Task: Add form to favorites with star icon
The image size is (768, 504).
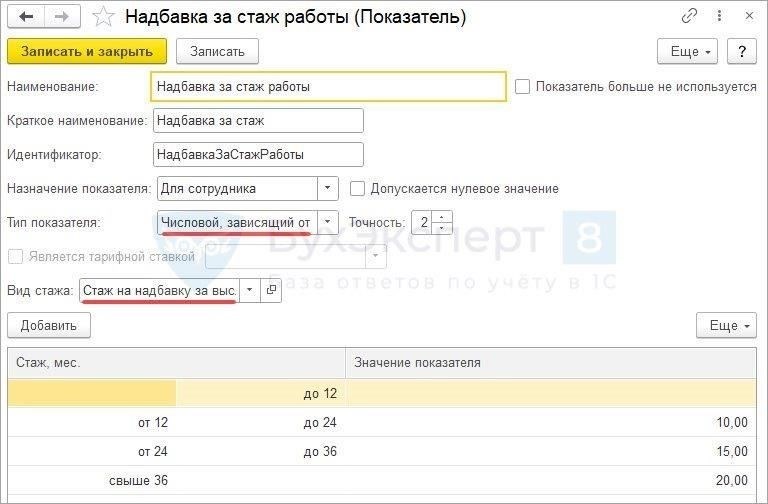Action: coord(103,17)
